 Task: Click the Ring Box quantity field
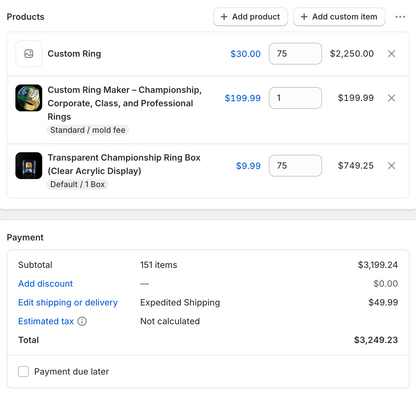coord(295,166)
